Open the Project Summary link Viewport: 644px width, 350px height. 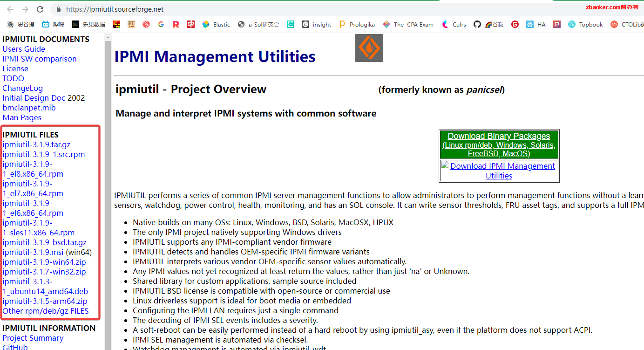33,338
